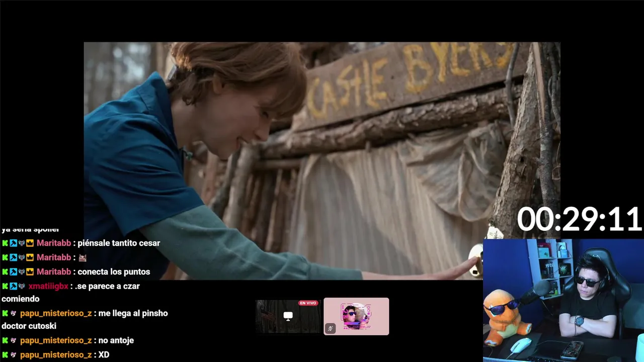Click the cat emote in Maritabb's message
Image resolution: width=644 pixels, height=362 pixels.
click(83, 257)
